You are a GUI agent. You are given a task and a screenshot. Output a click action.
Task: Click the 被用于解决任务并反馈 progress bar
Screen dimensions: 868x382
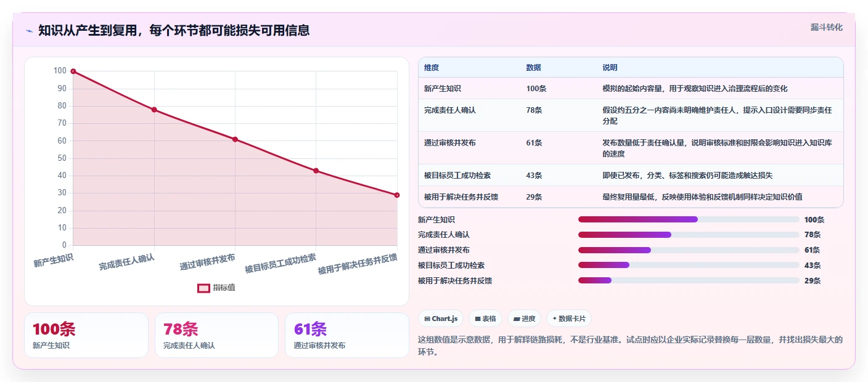(x=689, y=280)
